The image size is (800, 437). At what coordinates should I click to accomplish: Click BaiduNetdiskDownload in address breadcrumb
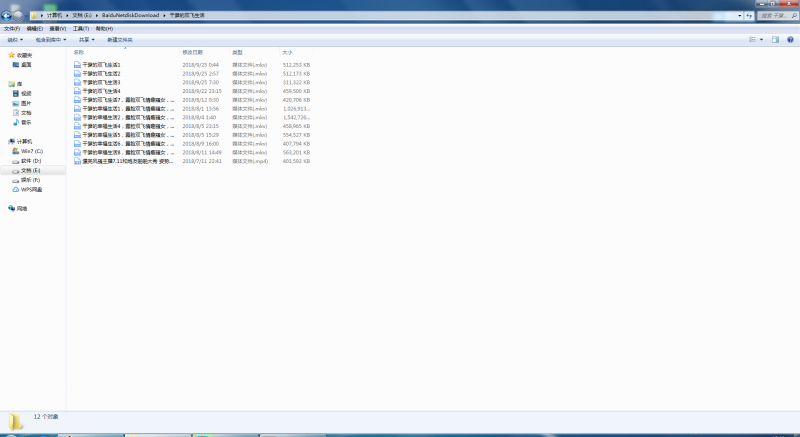coord(130,16)
